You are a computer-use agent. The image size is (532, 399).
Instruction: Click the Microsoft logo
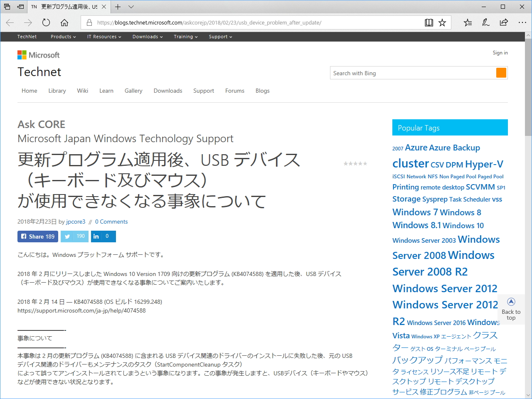click(38, 54)
